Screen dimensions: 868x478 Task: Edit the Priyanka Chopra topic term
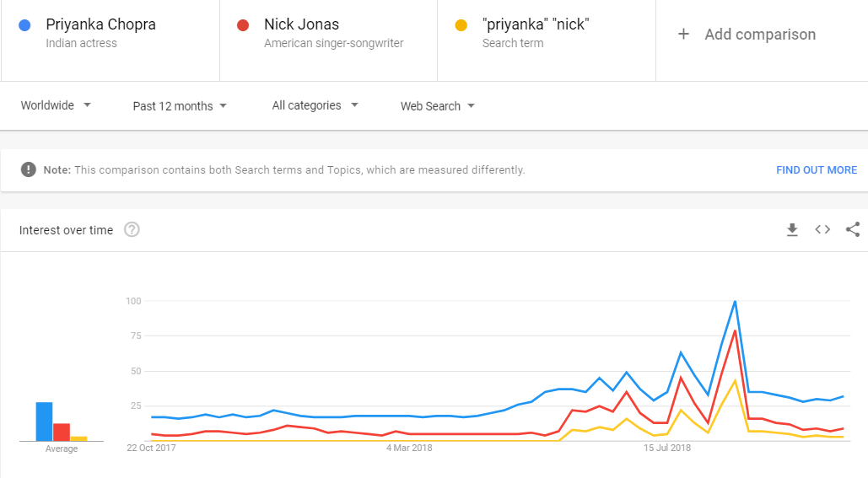coord(101,25)
